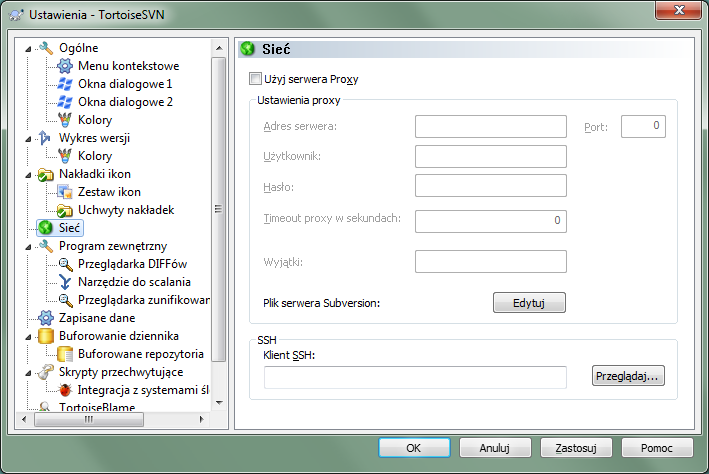Open the Menu kontekstowe settings page
The image size is (709, 474).
128,66
